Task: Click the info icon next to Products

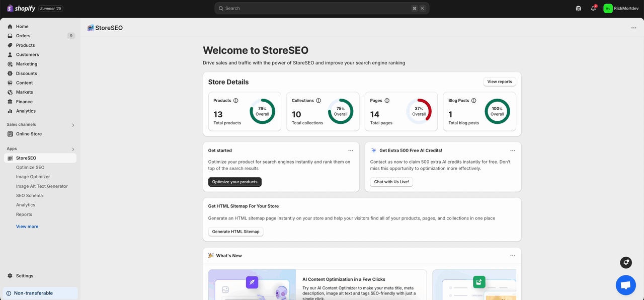Action: 236,101
